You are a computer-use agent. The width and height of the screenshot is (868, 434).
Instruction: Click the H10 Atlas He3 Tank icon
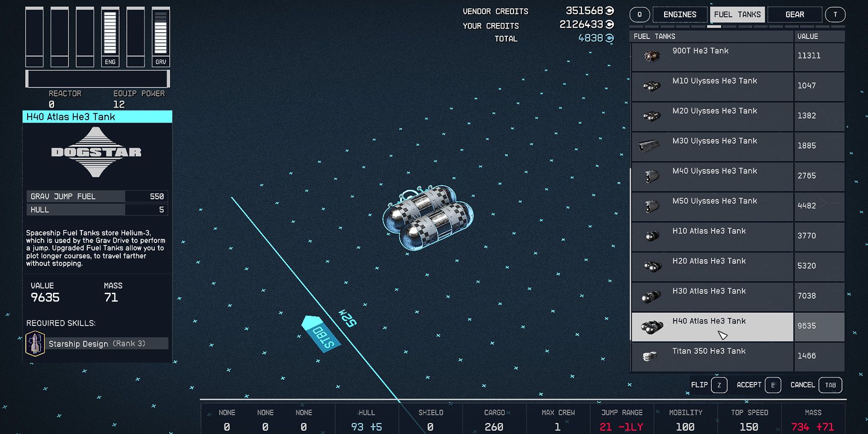[652, 236]
